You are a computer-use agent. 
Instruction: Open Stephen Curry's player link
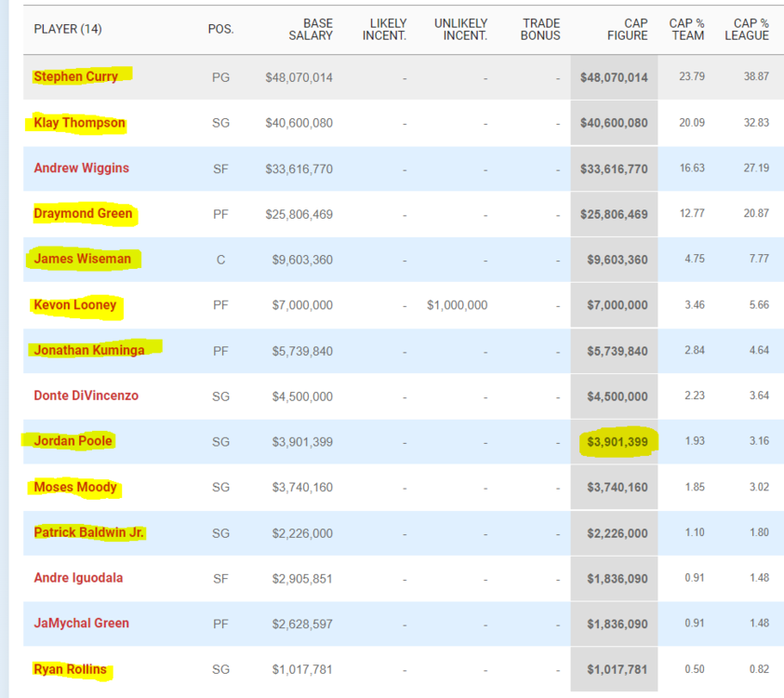(75, 77)
